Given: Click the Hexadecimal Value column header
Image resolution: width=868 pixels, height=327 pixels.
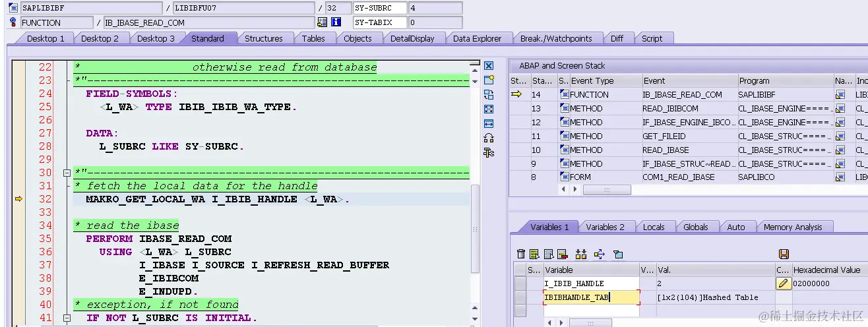Looking at the screenshot, I should tap(829, 270).
